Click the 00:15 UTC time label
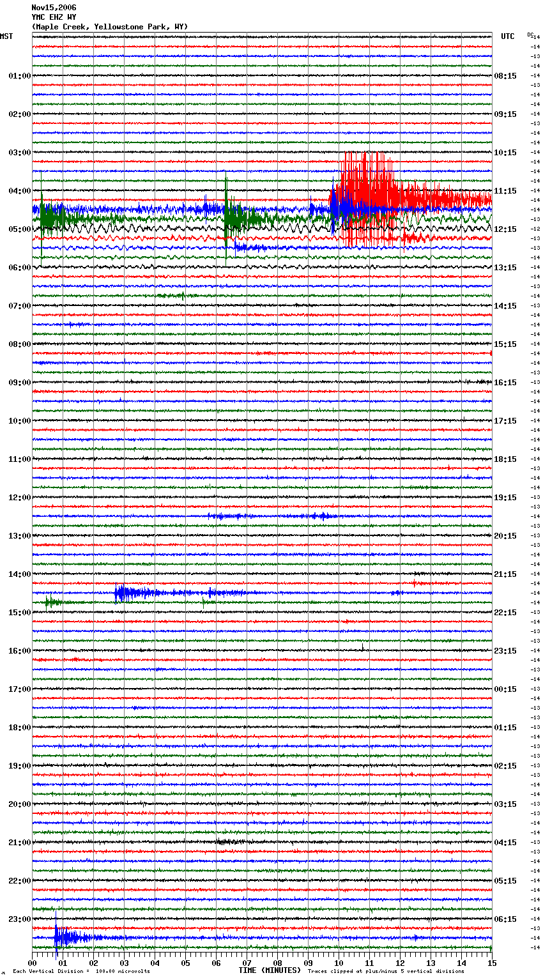 (x=505, y=689)
